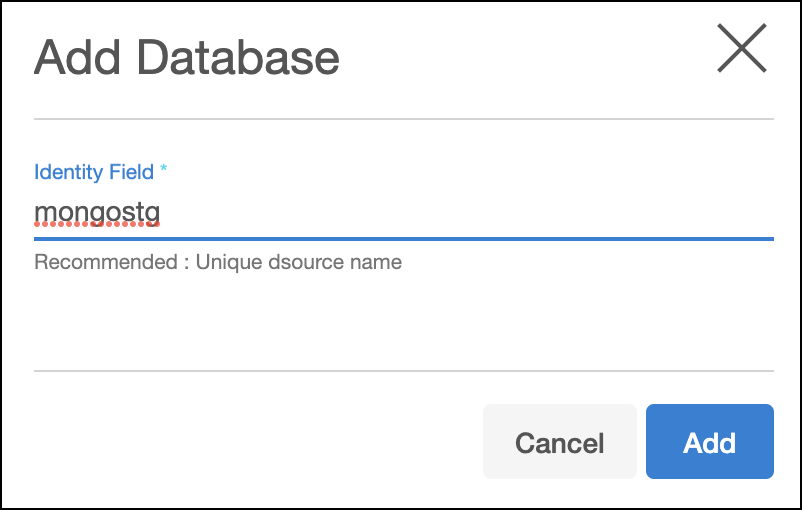Click the 'Add Database' dialog title
Viewport: 802px width, 510px height.
187,57
